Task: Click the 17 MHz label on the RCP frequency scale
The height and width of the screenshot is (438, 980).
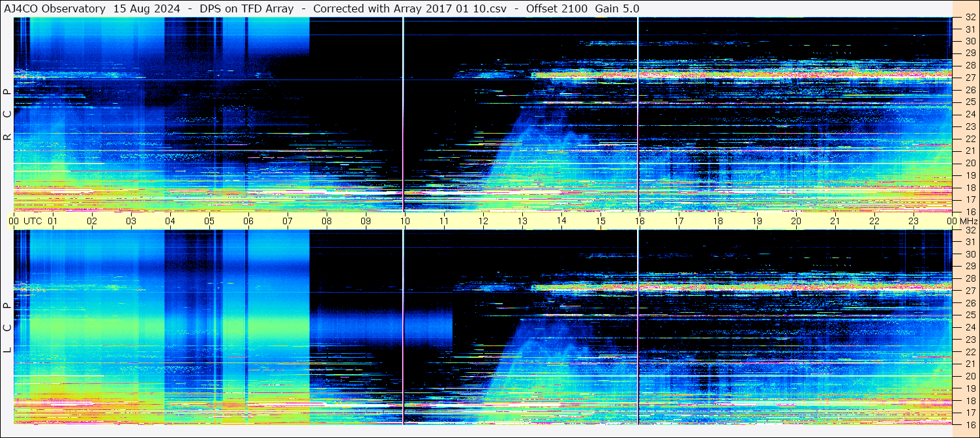Action: (x=970, y=199)
